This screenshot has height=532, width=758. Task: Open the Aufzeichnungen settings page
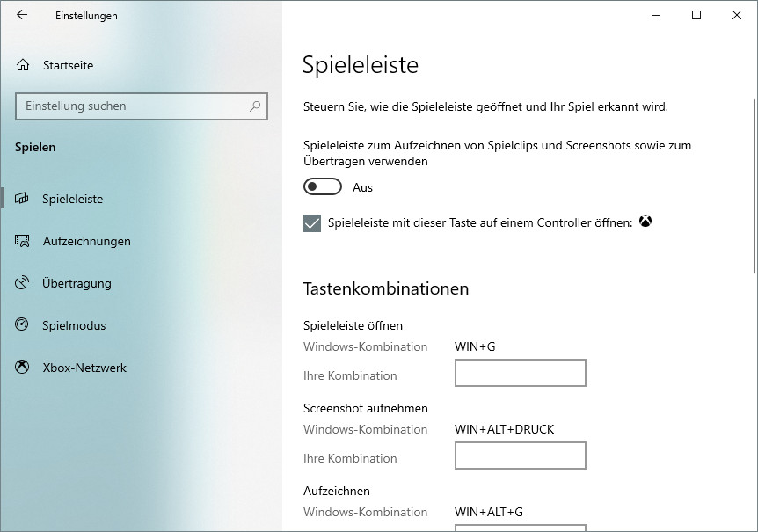(x=86, y=241)
